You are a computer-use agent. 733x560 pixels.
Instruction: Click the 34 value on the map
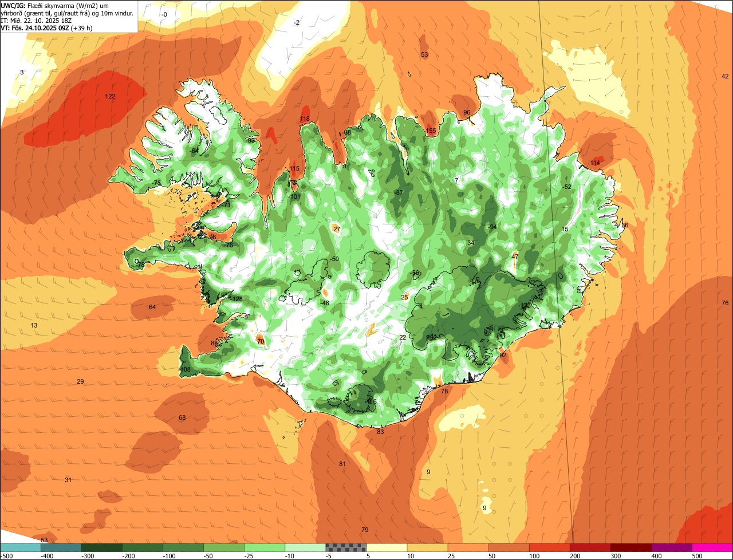pos(471,243)
